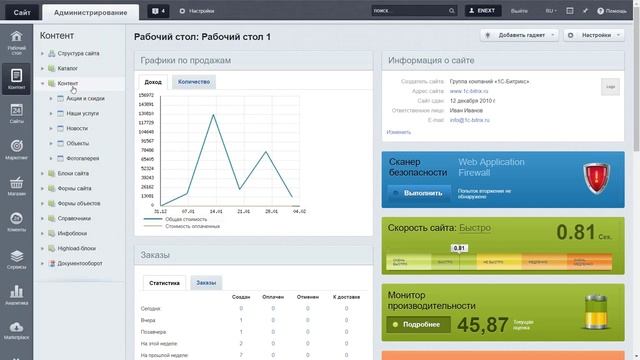
Task: Click the Быстро speed link
Action: (475, 228)
